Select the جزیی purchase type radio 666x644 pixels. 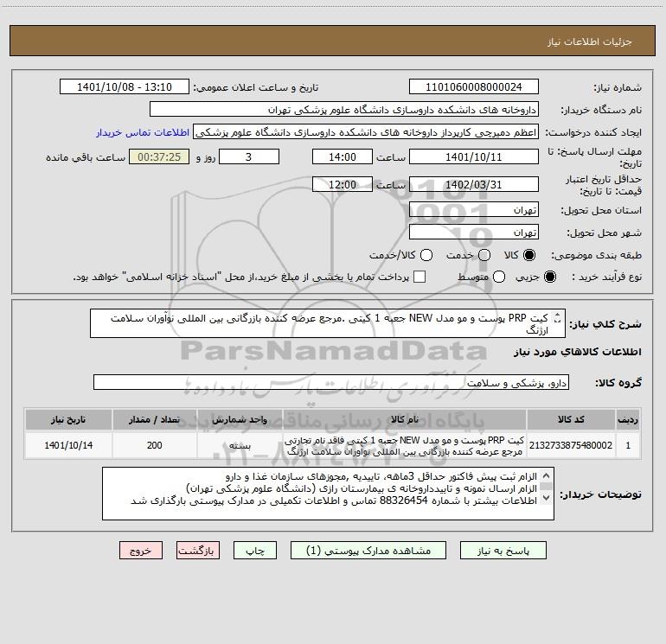point(550,277)
